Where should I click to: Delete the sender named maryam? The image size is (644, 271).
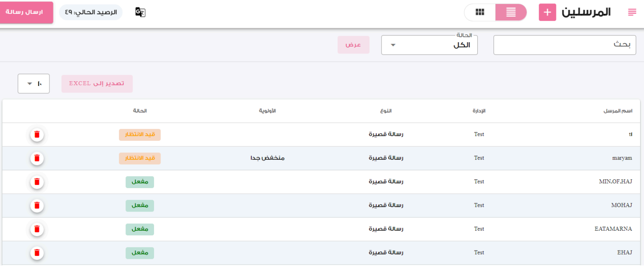37,158
